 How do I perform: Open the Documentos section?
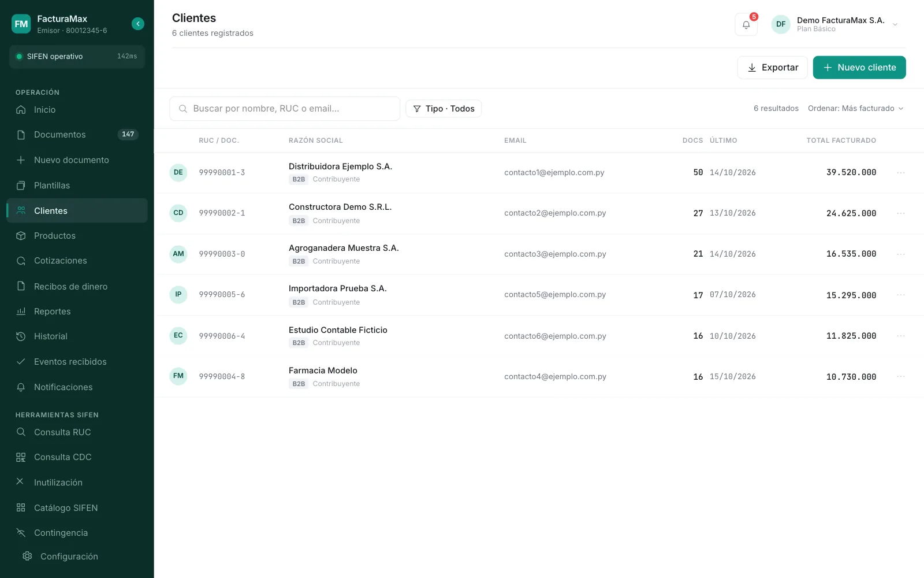(x=77, y=135)
